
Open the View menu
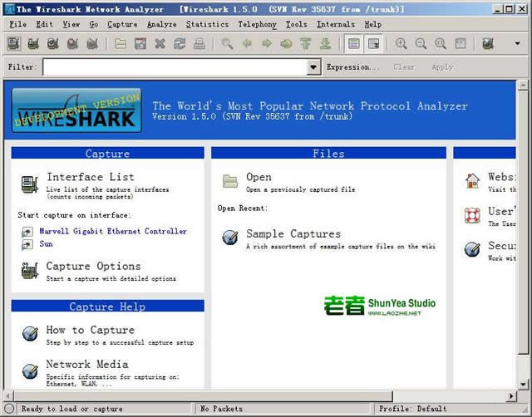71,24
